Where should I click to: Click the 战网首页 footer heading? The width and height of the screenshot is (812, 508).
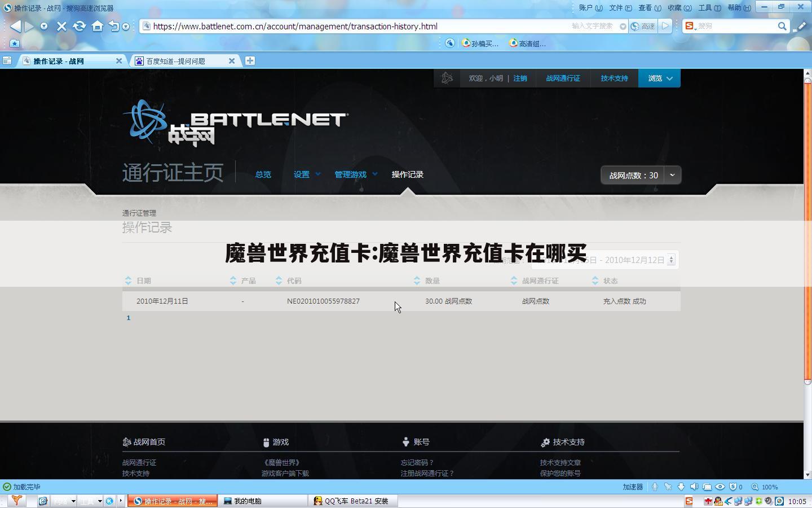tap(144, 442)
